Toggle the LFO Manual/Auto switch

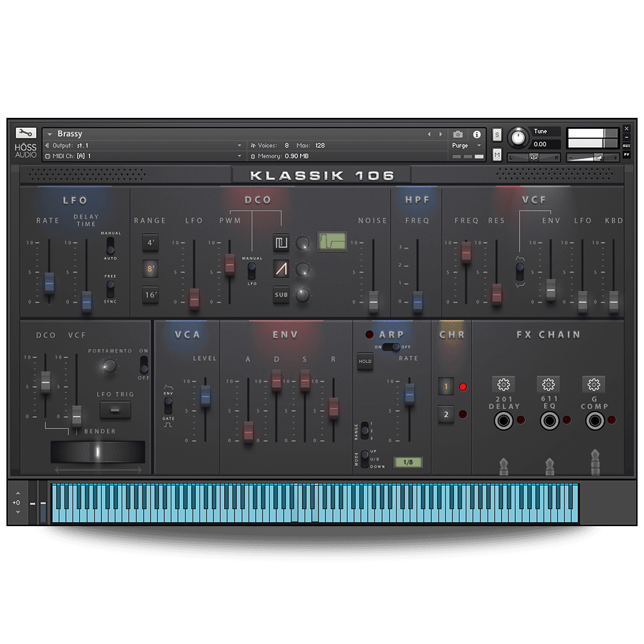coord(110,245)
